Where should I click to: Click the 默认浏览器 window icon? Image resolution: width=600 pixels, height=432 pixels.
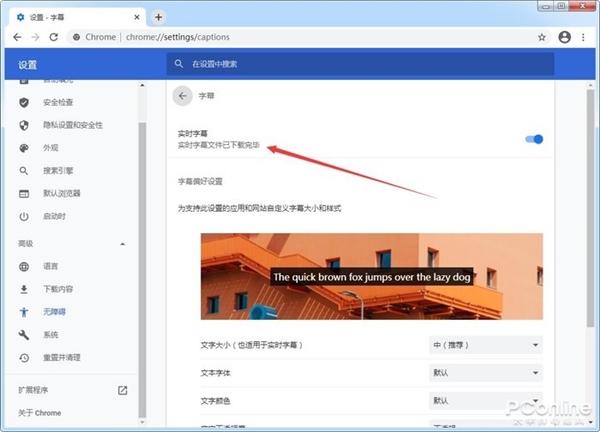coord(24,194)
